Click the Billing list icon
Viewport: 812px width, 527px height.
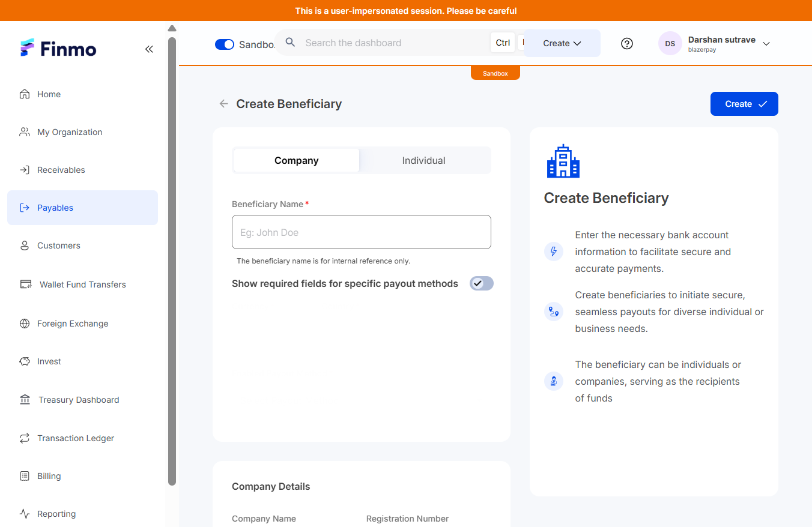coord(25,476)
